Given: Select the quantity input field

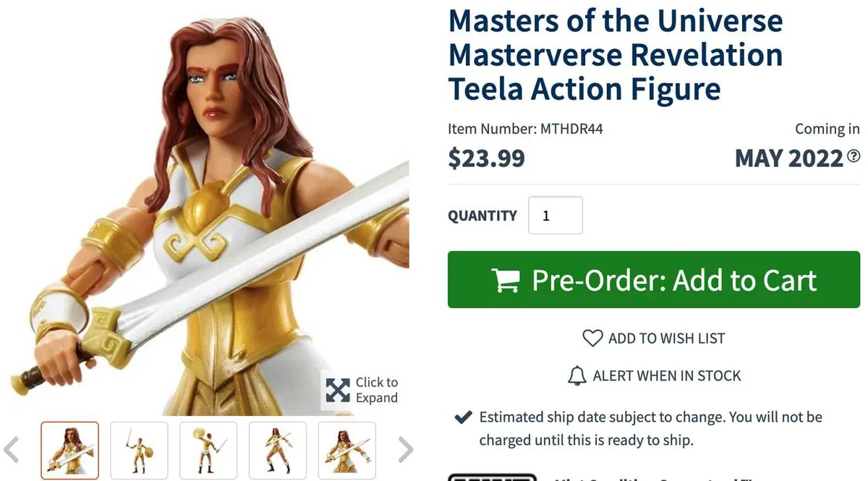Looking at the screenshot, I should point(556,215).
